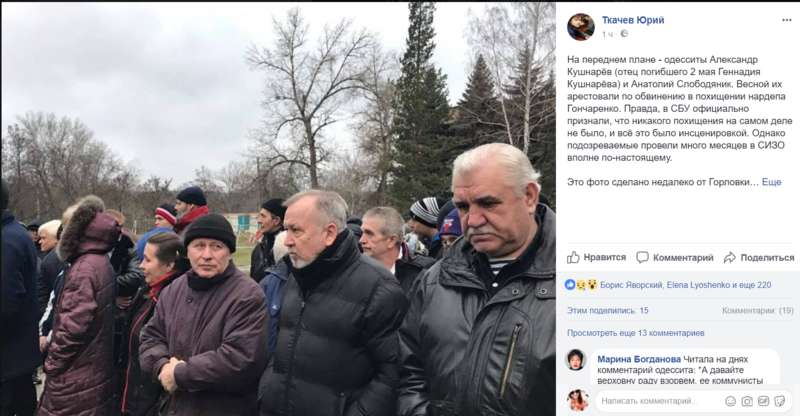Click the Поделиться share arrow icon
The width and height of the screenshot is (800, 416).
click(730, 257)
